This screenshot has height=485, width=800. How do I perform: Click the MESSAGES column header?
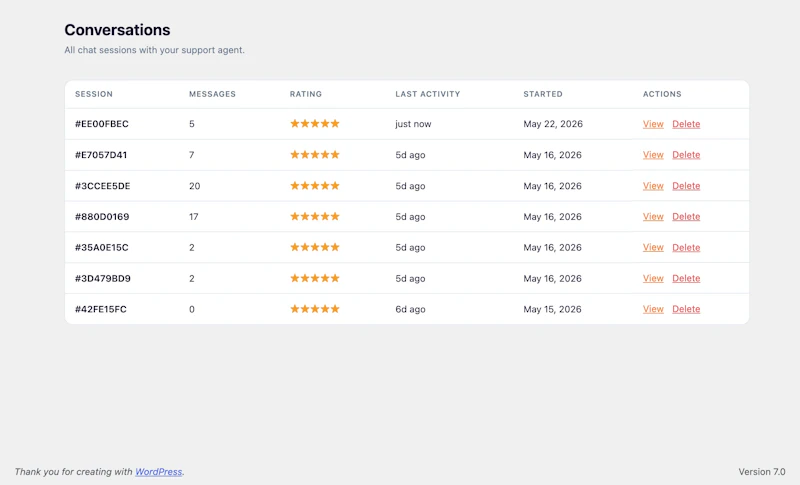click(x=212, y=94)
